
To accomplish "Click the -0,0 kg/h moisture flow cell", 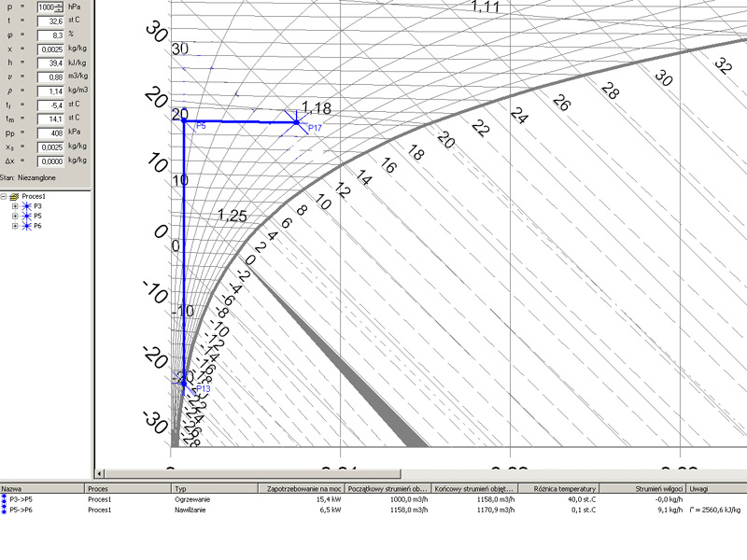I will pyautogui.click(x=669, y=499).
